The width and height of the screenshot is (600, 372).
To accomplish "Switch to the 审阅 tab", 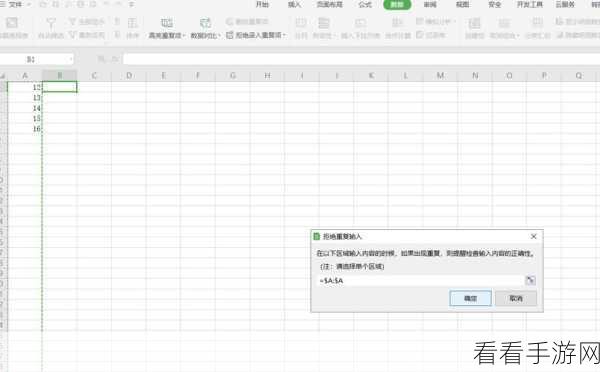I will click(x=430, y=5).
